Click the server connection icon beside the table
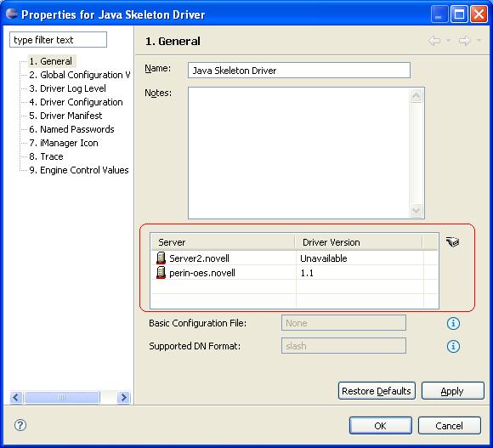Image resolution: width=493 pixels, height=448 pixels. [452, 242]
